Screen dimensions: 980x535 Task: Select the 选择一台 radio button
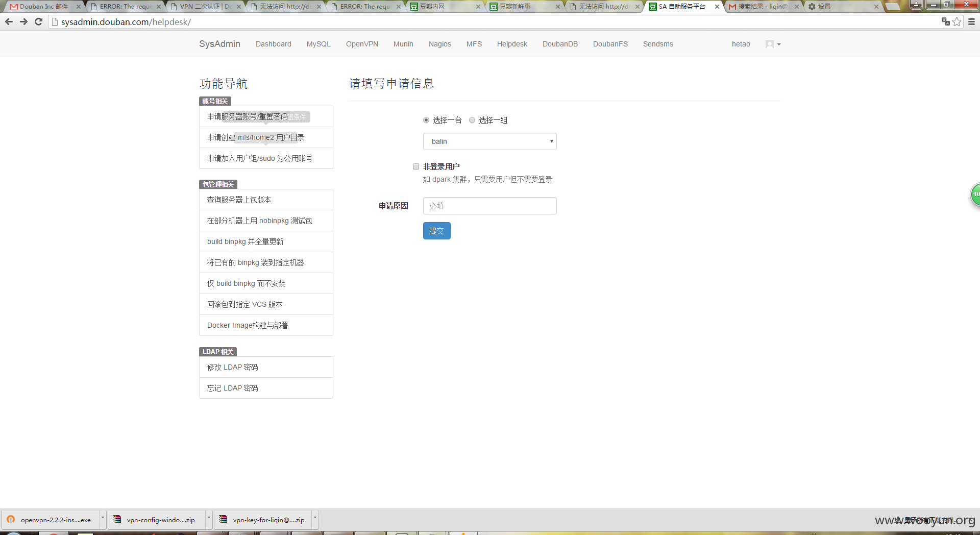pyautogui.click(x=426, y=120)
